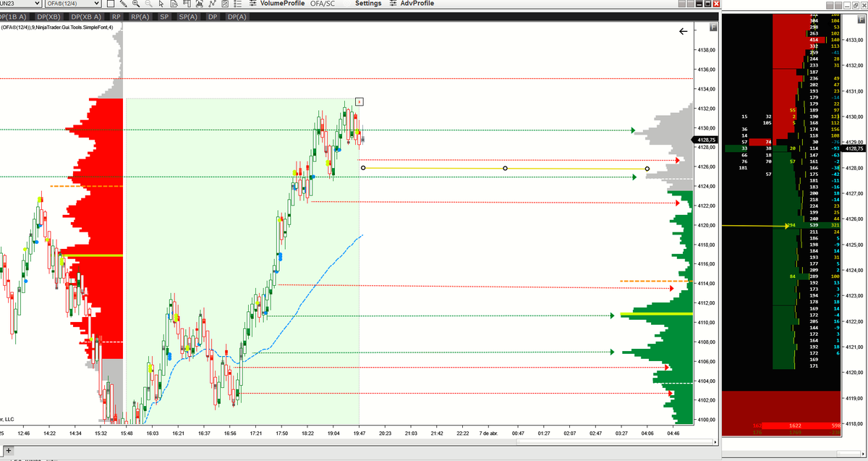Select the yellow line's right anchor point
This screenshot has width=868, height=461.
coord(647,169)
